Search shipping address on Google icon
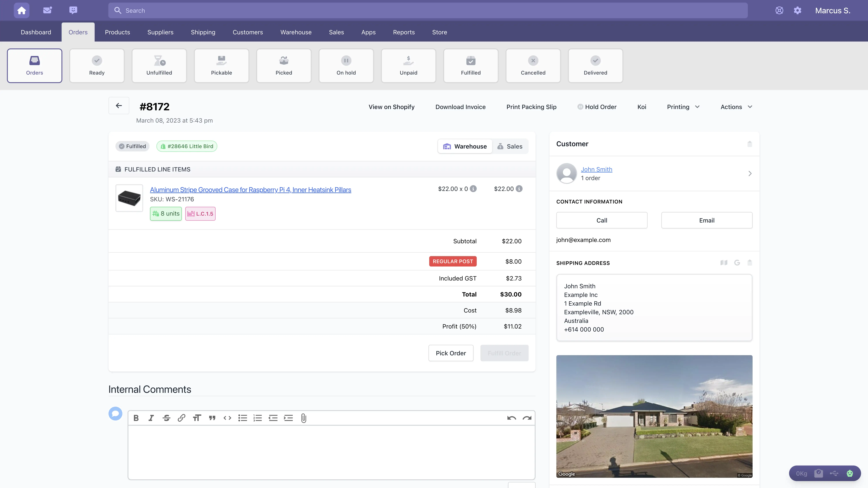Viewport: 868px width, 488px height. tap(737, 263)
